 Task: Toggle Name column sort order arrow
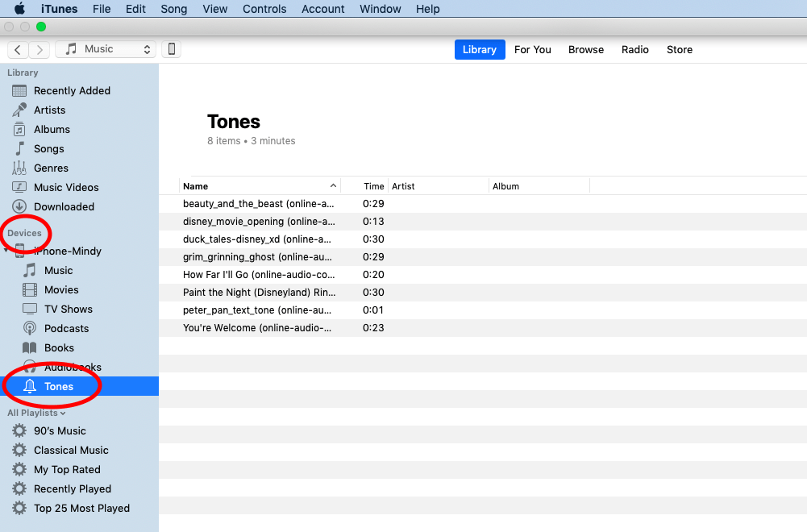tap(333, 185)
